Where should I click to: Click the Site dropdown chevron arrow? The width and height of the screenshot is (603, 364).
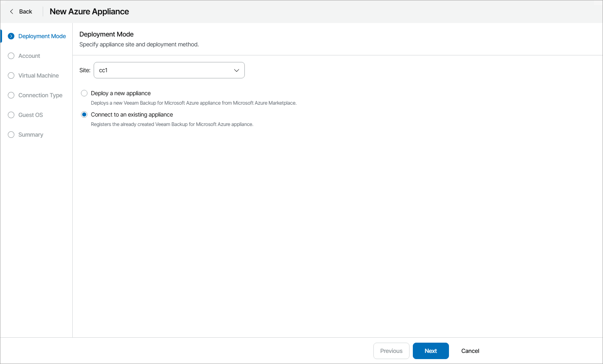(237, 70)
